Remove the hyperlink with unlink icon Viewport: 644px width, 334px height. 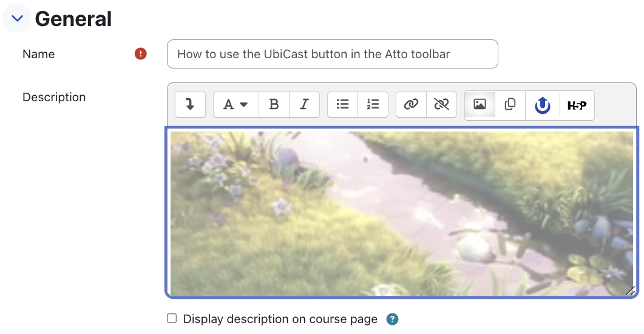pyautogui.click(x=441, y=105)
